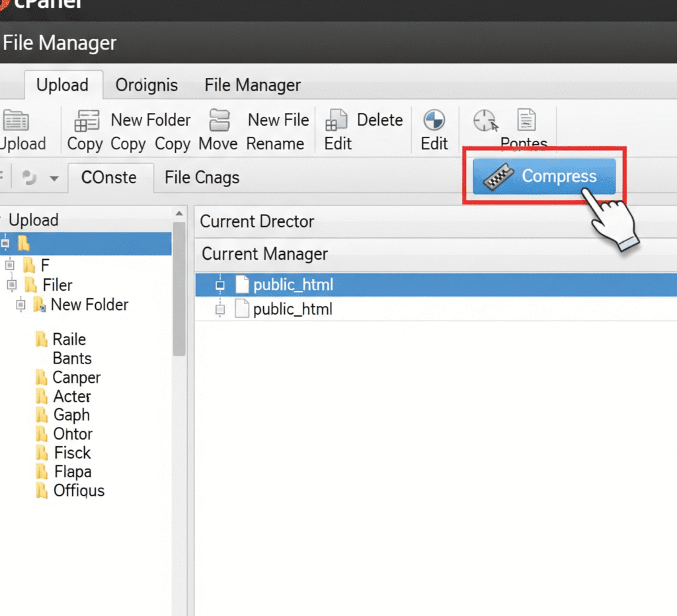Select the F folder in tree

click(45, 265)
